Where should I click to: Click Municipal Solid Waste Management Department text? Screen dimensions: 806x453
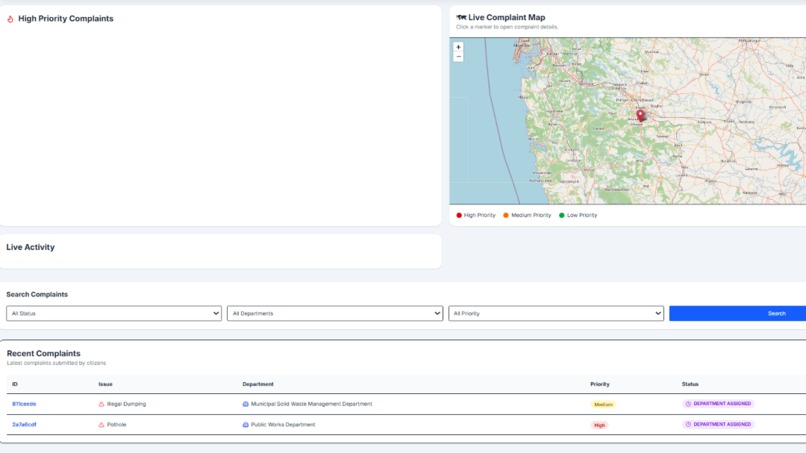tap(312, 404)
